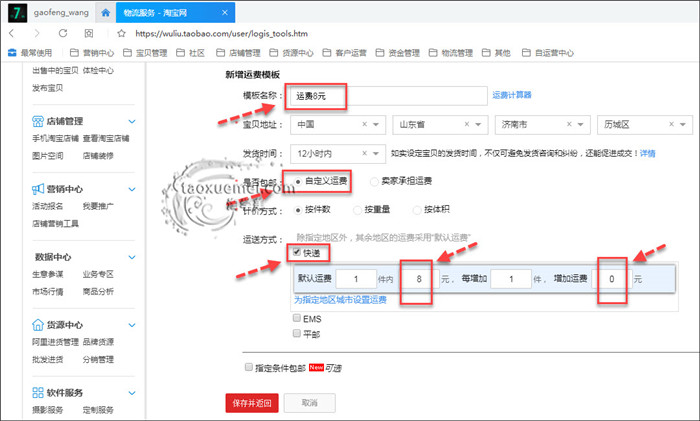Click the address bar URL
The height and width of the screenshot is (421, 700).
[x=221, y=33]
